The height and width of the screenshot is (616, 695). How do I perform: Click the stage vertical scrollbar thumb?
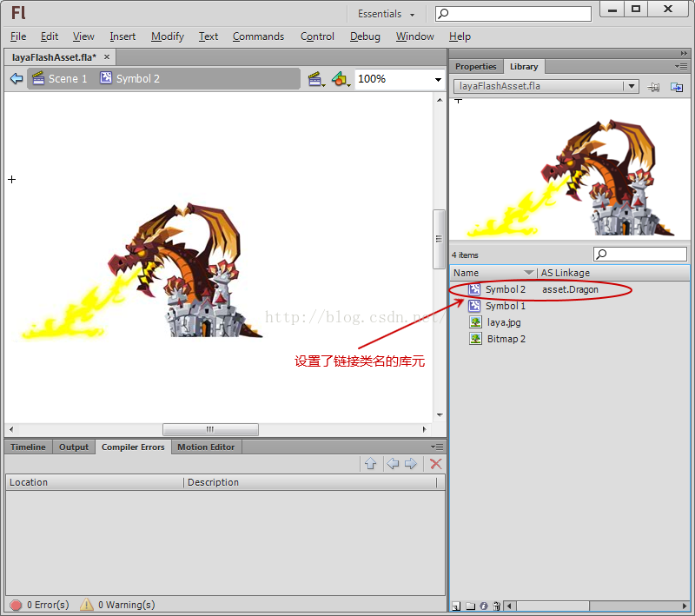[440, 239]
